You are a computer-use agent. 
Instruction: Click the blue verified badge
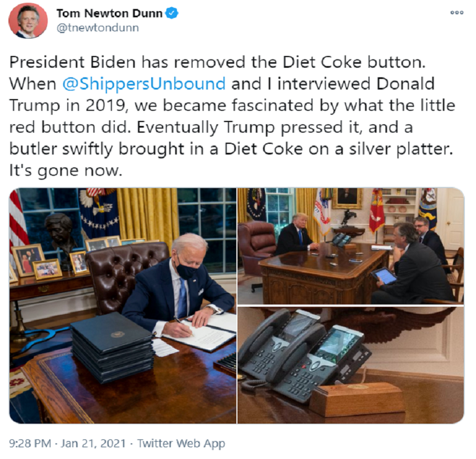pyautogui.click(x=172, y=13)
